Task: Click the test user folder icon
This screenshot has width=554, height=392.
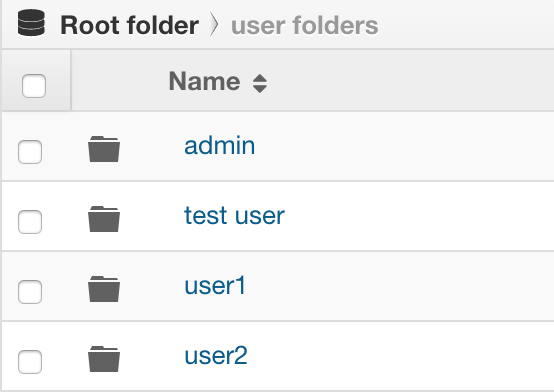Action: [x=104, y=219]
